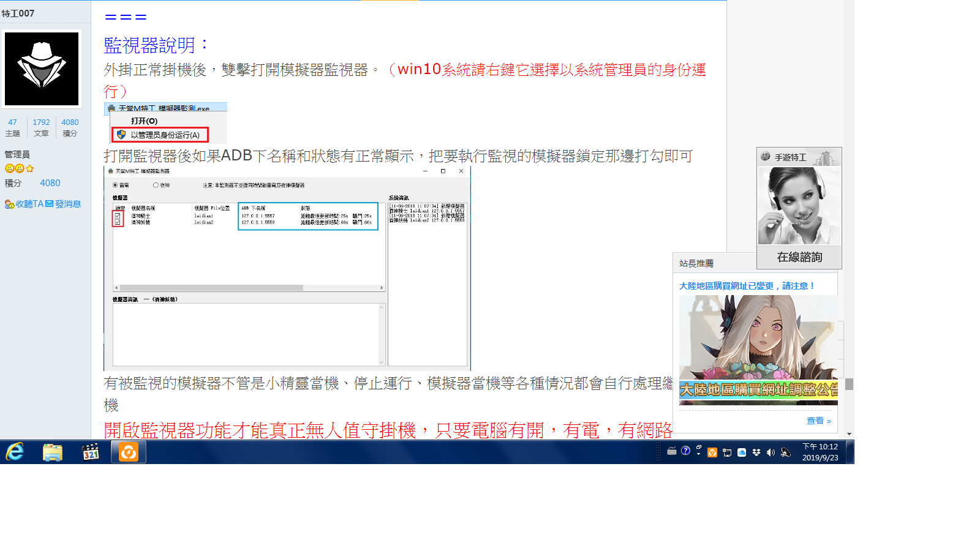Click the satellite dish tray icon
The width and height of the screenshot is (980, 551).
point(786,452)
